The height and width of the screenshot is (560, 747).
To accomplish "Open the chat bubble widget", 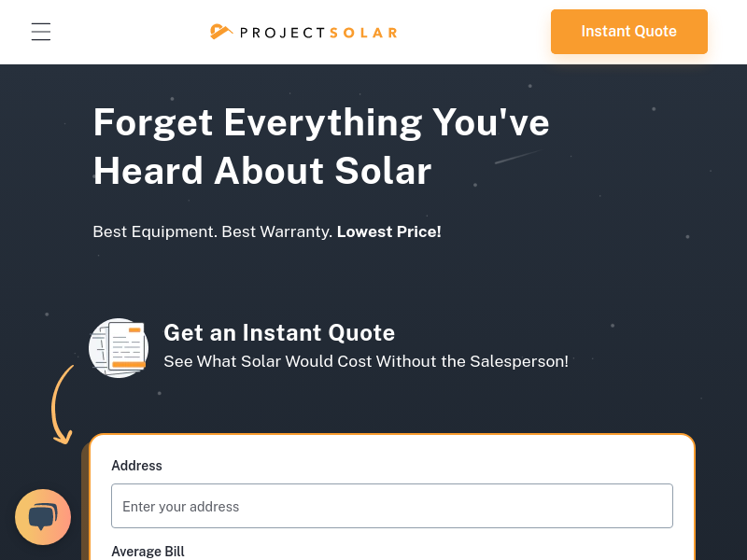I will tap(43, 517).
